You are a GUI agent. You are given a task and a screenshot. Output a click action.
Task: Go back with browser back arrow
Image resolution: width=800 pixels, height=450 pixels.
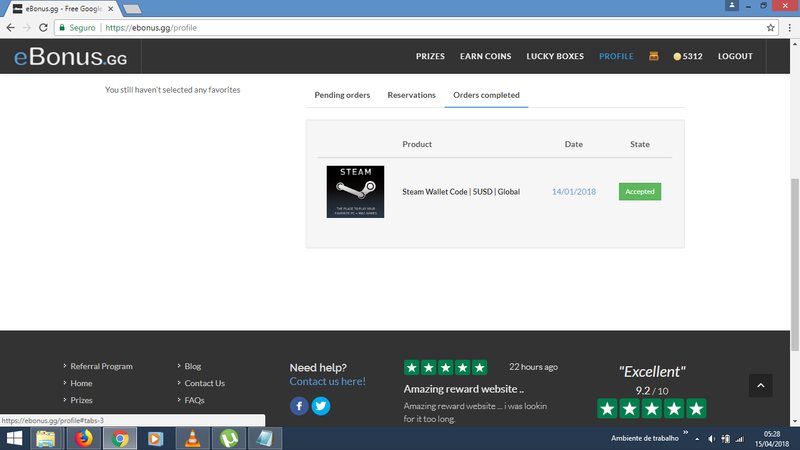(x=11, y=28)
